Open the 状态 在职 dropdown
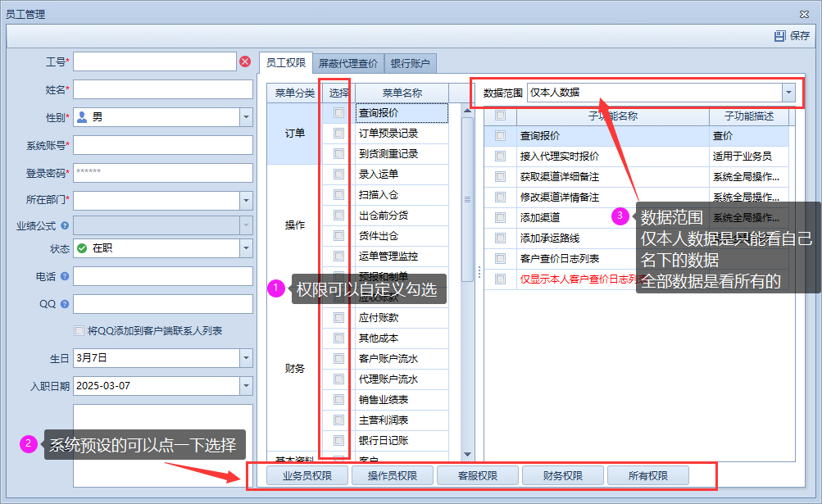 [246, 248]
